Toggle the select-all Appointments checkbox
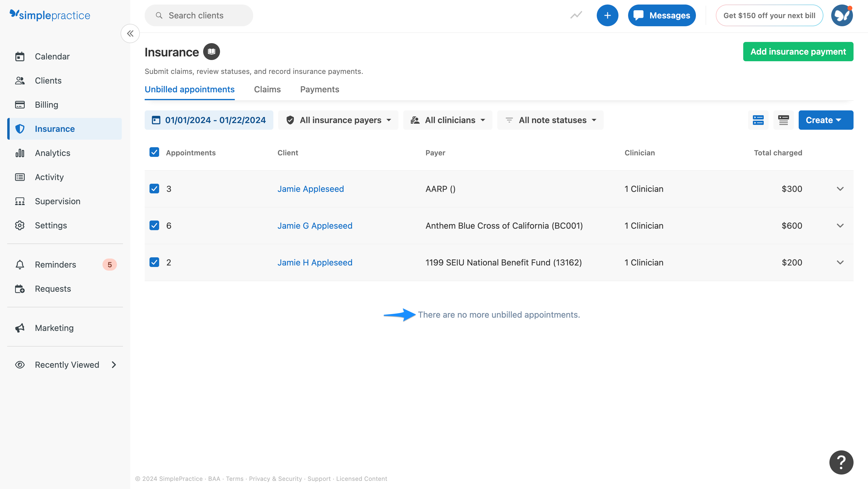 pyautogui.click(x=154, y=152)
